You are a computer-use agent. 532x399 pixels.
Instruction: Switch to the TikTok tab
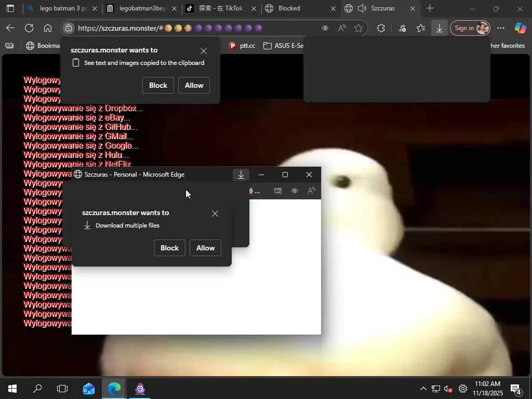tap(220, 8)
